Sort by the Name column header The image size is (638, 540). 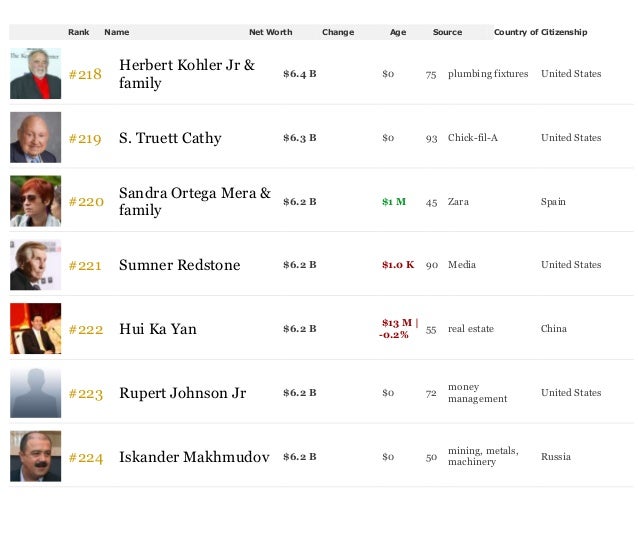(117, 32)
